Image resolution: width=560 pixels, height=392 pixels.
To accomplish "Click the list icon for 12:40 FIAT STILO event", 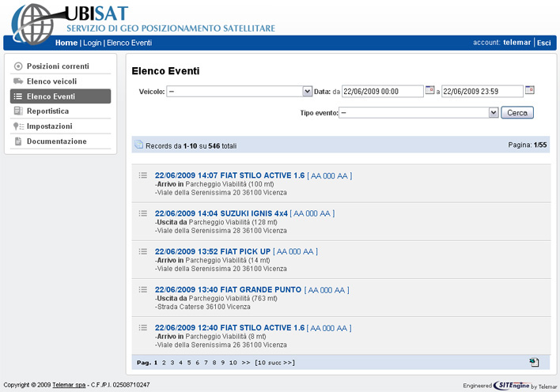I will point(143,328).
